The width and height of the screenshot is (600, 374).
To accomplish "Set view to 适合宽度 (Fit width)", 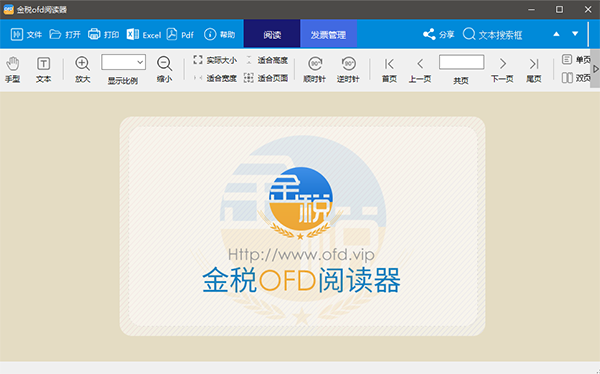I will [x=215, y=78].
